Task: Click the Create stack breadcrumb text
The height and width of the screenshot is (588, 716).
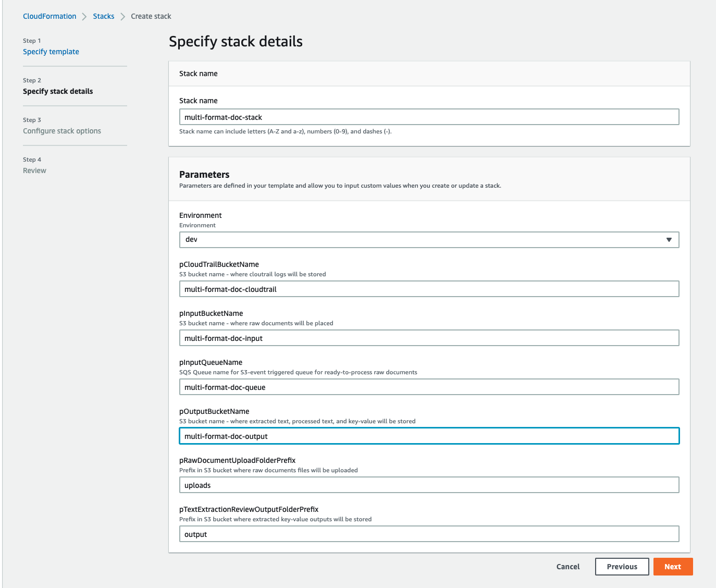Action: pyautogui.click(x=151, y=16)
